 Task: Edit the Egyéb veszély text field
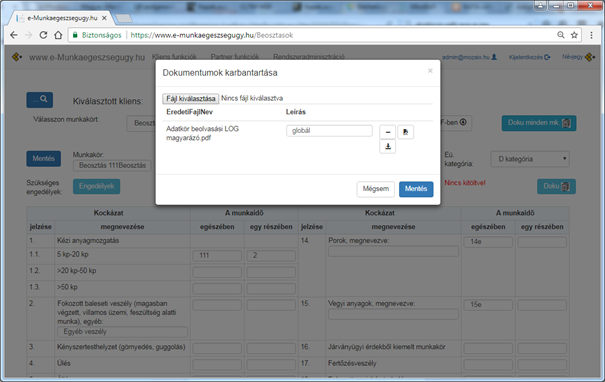tap(123, 332)
